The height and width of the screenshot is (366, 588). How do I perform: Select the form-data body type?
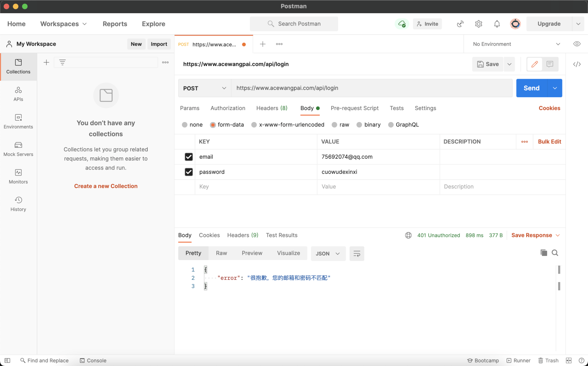point(213,125)
